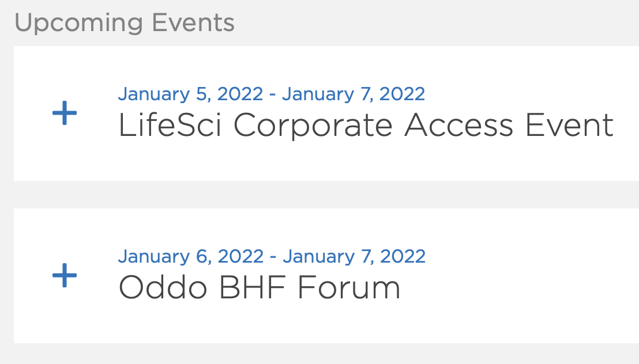Click the LifeSci event's January 7 end date
639x364 pixels.
click(x=354, y=93)
